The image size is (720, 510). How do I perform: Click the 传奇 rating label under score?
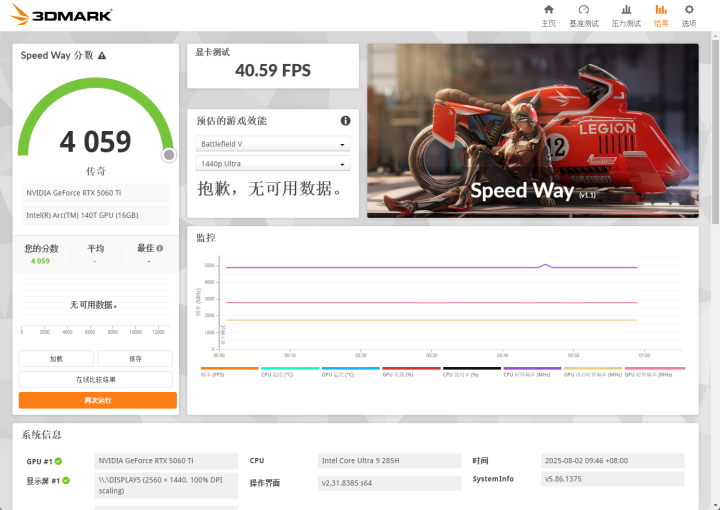pos(96,171)
